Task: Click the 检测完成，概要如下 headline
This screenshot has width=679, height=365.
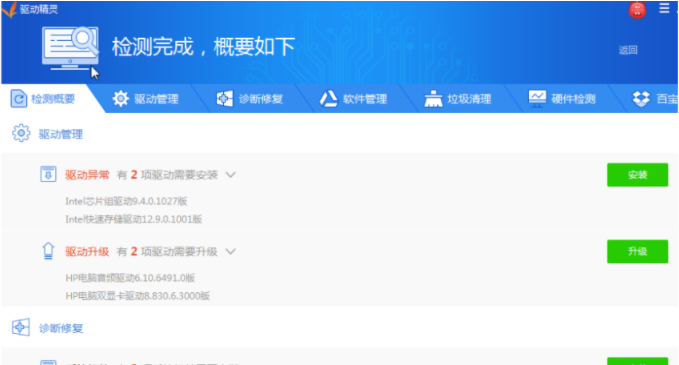Action: (x=204, y=47)
